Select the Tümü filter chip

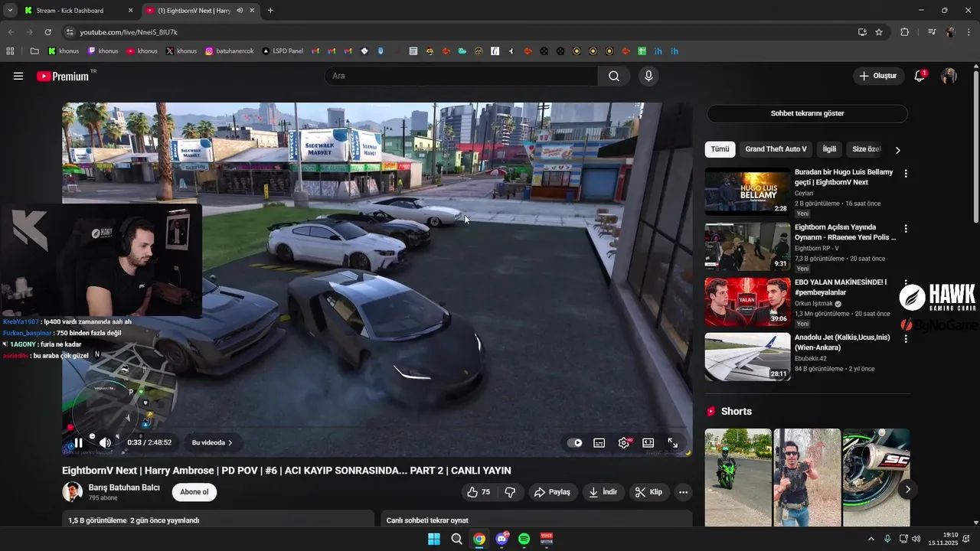pyautogui.click(x=720, y=149)
